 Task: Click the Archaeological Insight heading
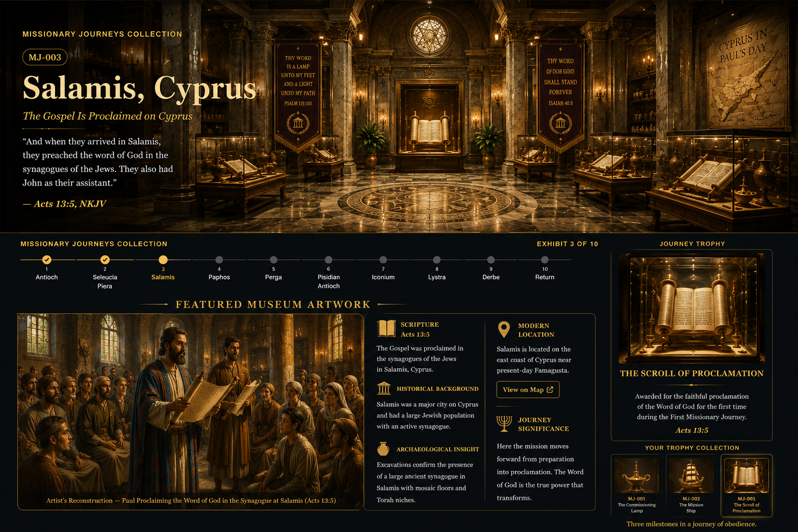[438, 449]
